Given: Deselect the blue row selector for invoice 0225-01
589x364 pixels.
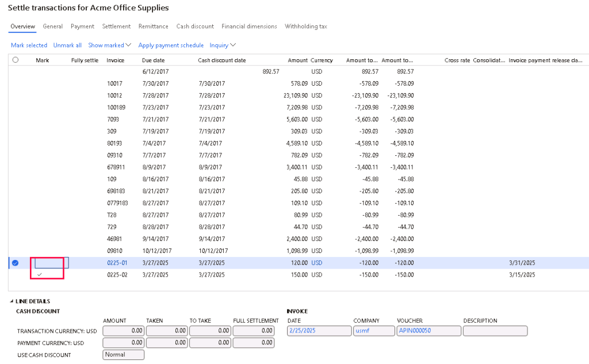Looking at the screenshot, I should point(16,263).
